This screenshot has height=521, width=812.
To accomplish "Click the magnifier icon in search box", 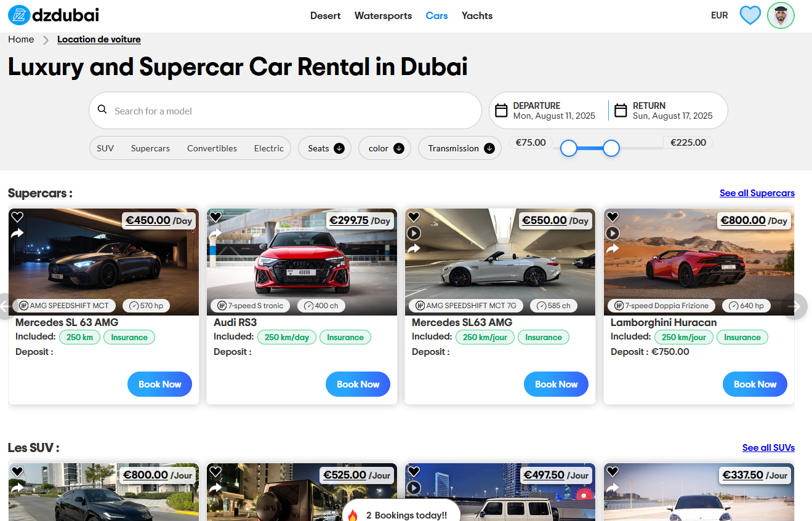I will 102,110.
